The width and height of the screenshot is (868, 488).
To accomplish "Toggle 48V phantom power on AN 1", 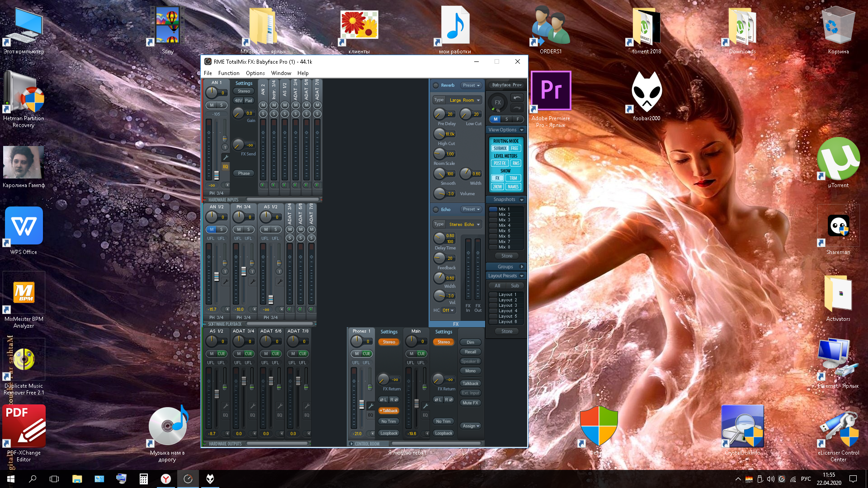I will point(238,101).
